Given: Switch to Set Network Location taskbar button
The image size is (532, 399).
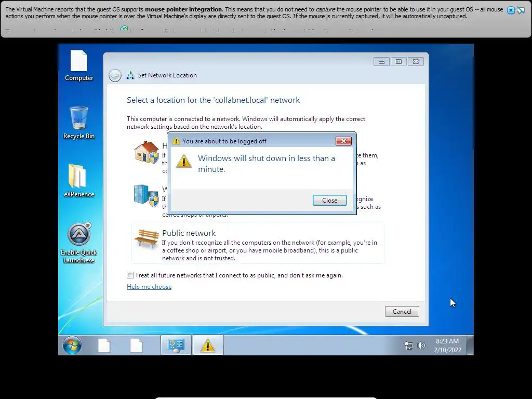Looking at the screenshot, I should 176,345.
